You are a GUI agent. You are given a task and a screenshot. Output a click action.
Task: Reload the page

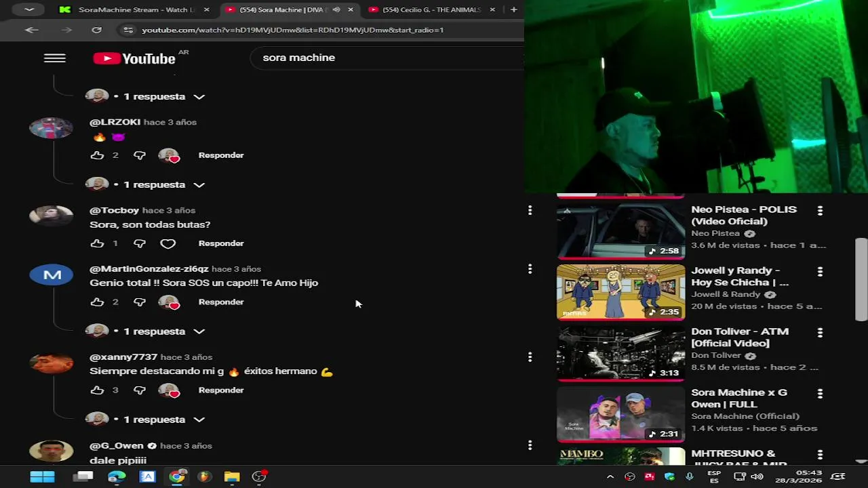[96, 30]
